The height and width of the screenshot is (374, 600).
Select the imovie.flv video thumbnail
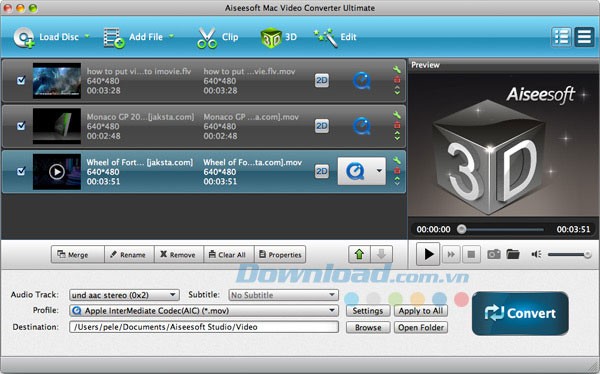point(57,81)
